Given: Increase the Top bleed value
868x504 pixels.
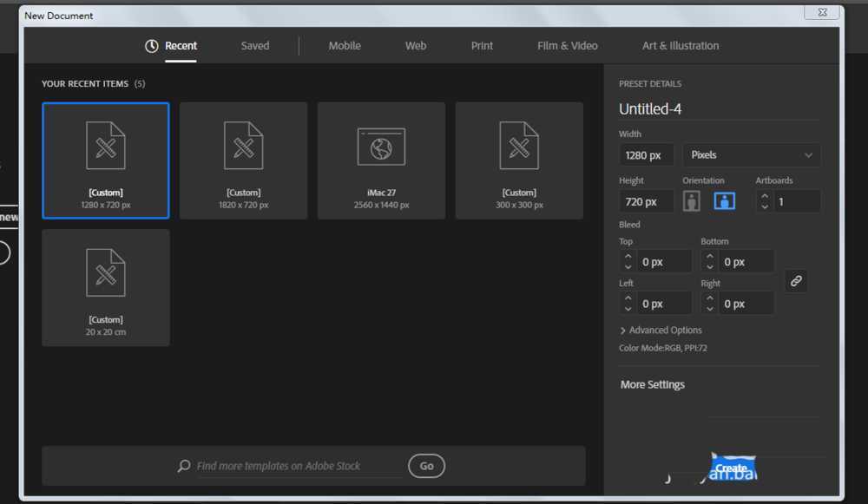Looking at the screenshot, I should [628, 257].
